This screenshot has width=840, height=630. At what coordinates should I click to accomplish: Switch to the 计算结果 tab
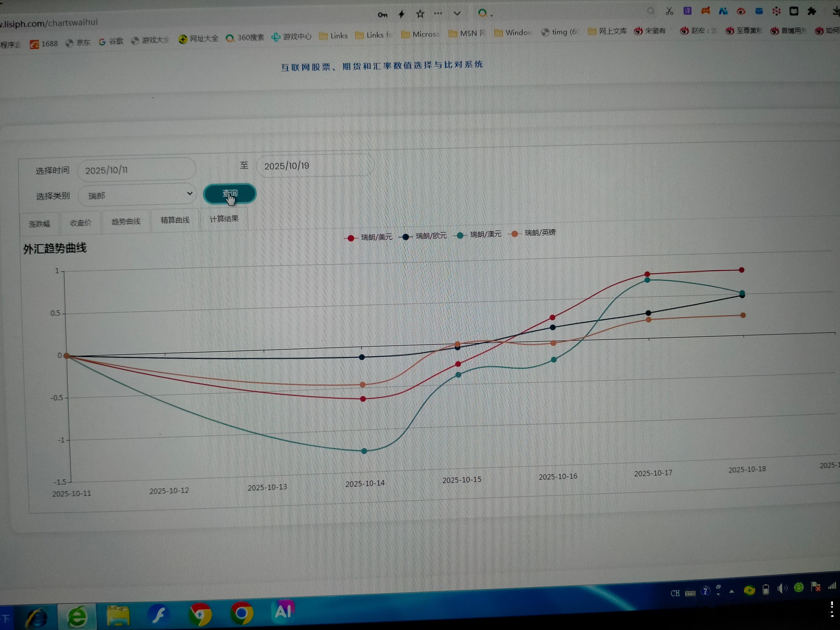tap(224, 219)
